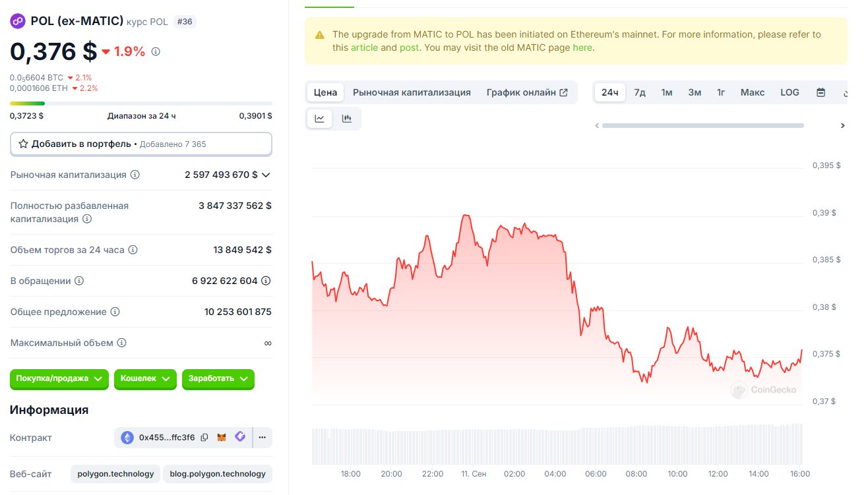This screenshot has width=868, height=495.
Task: Open the calendar date range picker
Action: point(821,92)
